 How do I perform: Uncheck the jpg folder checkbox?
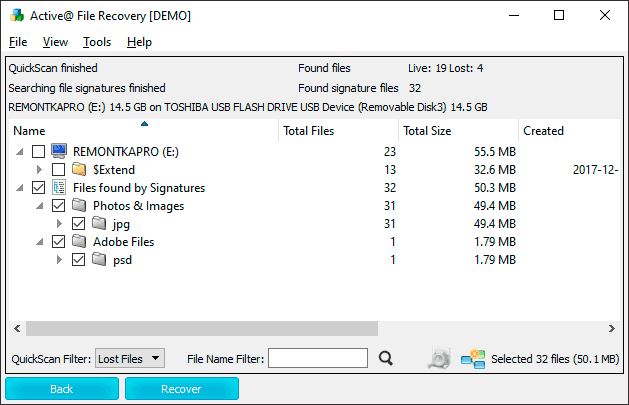tap(78, 223)
